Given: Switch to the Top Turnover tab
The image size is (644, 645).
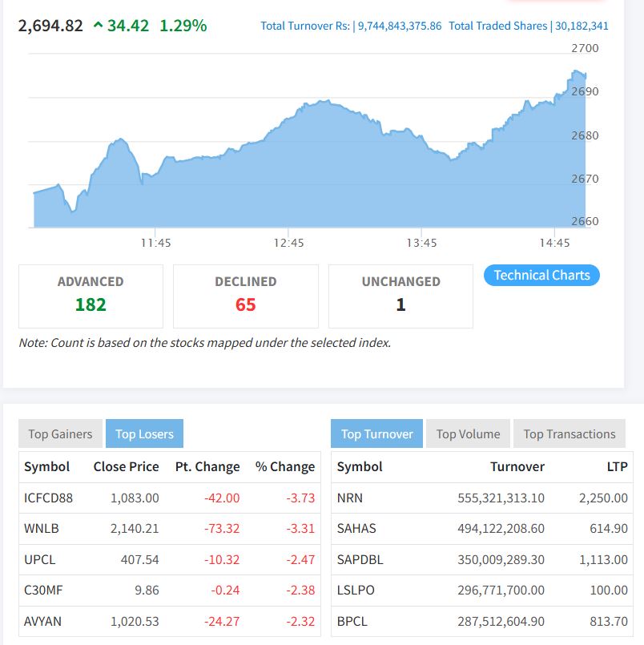Looking at the screenshot, I should click(x=376, y=434).
